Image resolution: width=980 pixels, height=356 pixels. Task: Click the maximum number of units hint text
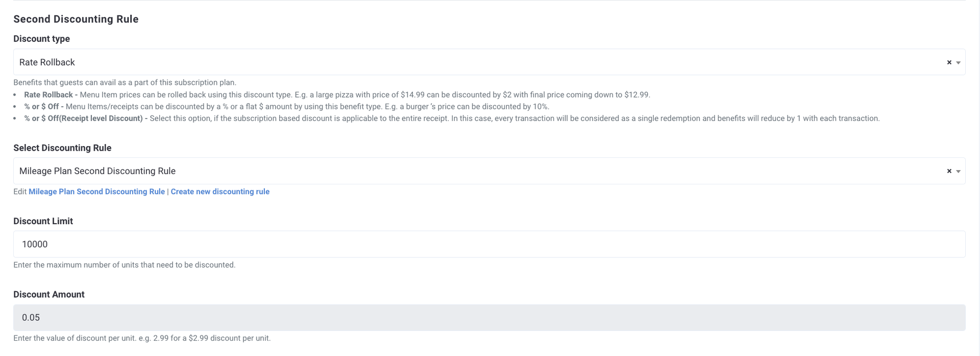coord(124,265)
